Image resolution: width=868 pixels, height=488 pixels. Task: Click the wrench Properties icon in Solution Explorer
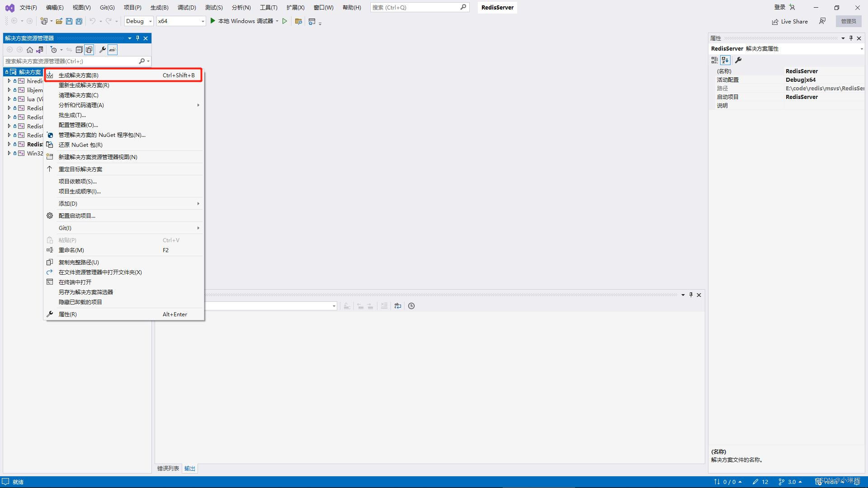point(103,50)
